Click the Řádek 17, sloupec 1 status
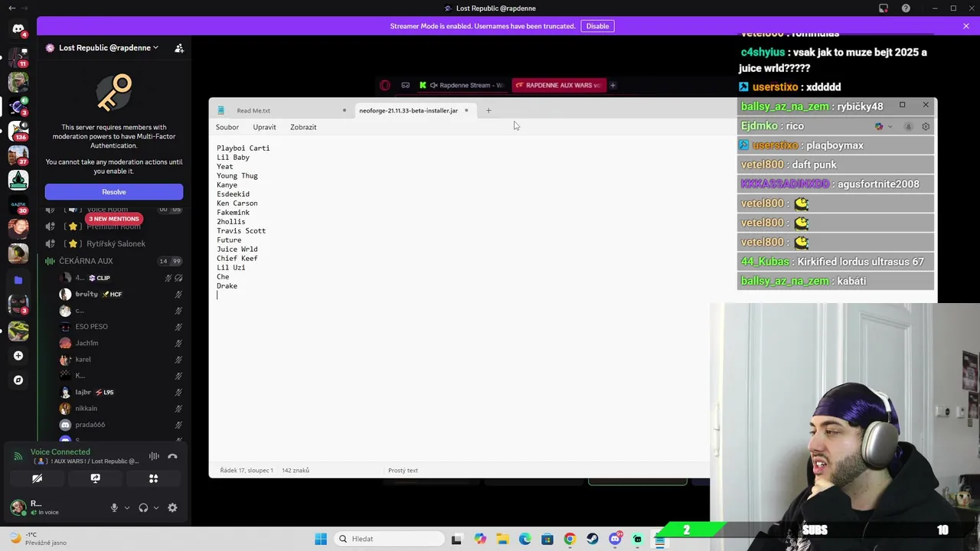 tap(247, 470)
